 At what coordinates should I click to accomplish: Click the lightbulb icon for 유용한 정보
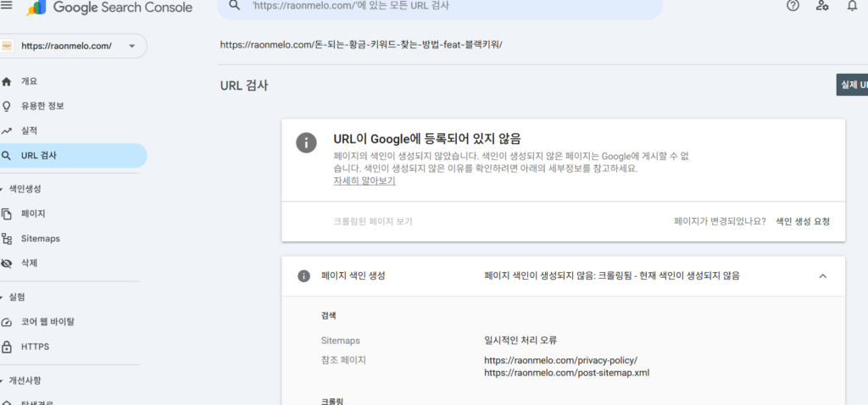[x=7, y=106]
